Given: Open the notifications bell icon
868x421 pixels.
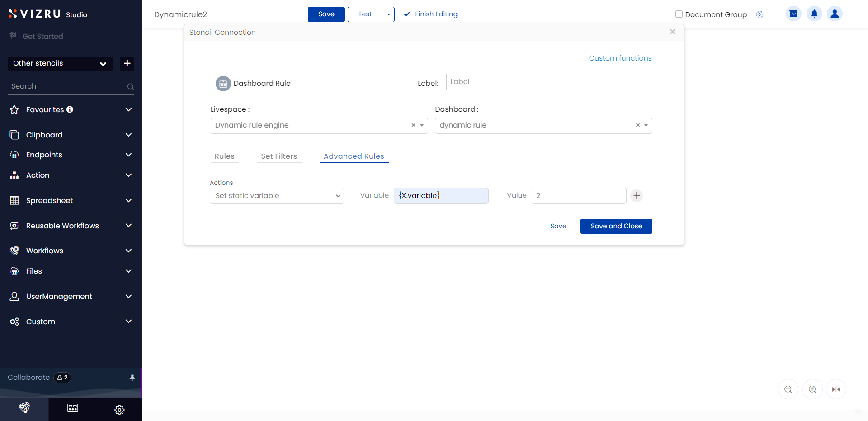Looking at the screenshot, I should tap(814, 14).
